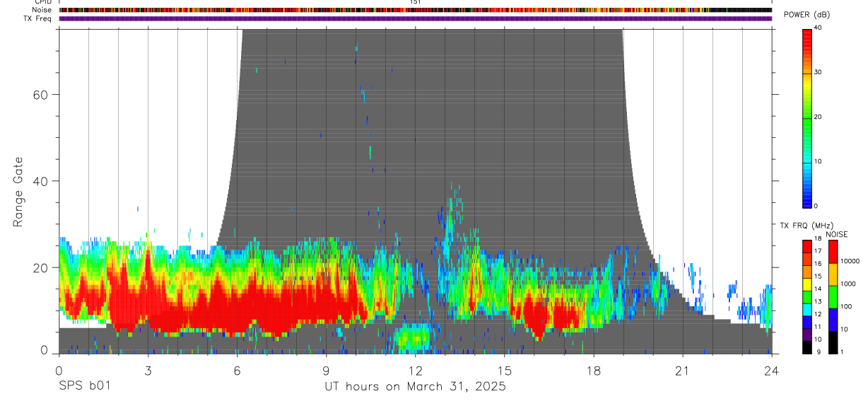This screenshot has height=401, width=868.
Task: Click noise scale value '1000'
Action: click(x=848, y=284)
